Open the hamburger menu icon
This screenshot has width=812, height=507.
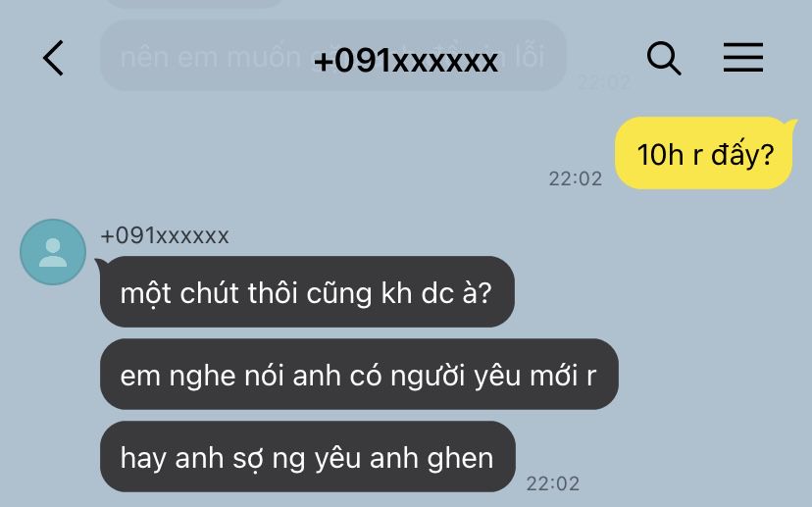coord(743,58)
